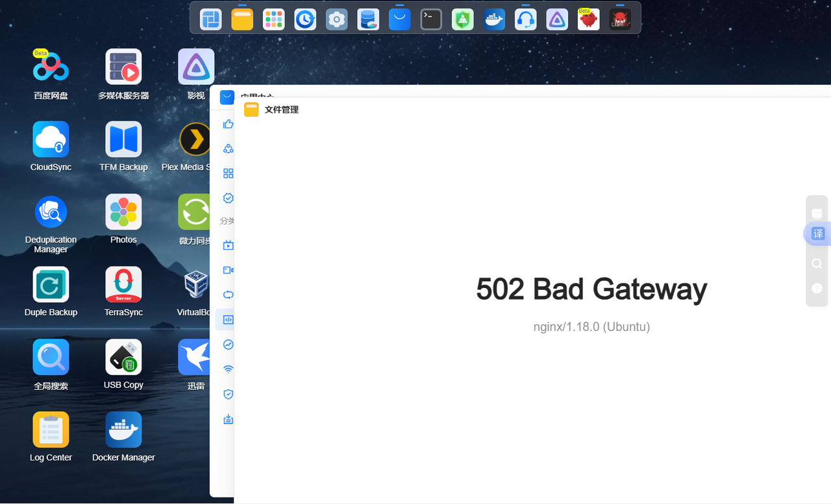Select the Wi-Fi network category in app center sidebar

228,369
